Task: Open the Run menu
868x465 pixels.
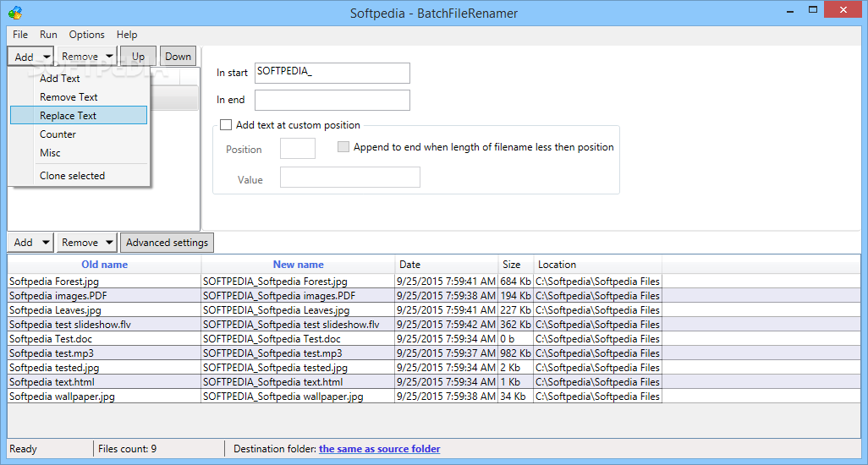Action: [48, 35]
